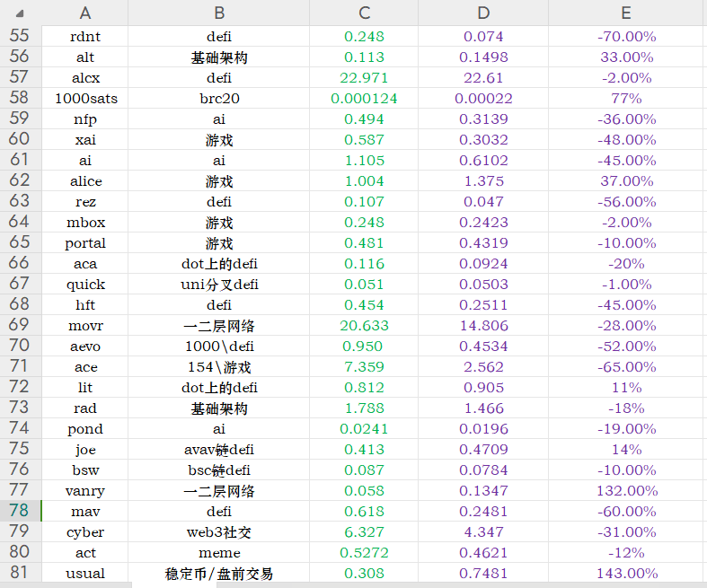
Task: Select the 'joe' cell
Action: tap(84, 449)
